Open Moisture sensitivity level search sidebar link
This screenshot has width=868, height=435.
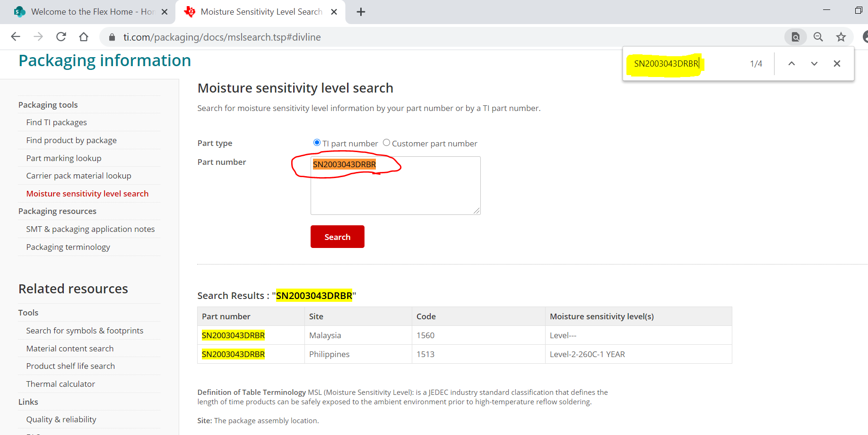coord(87,194)
